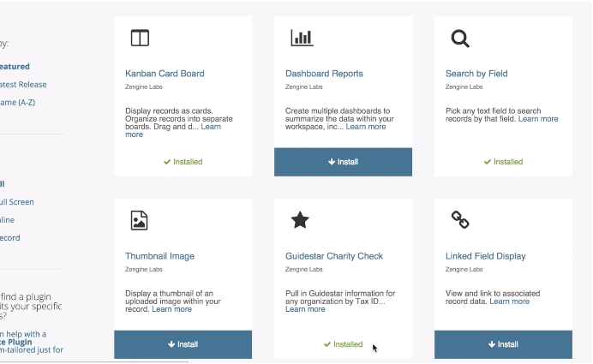
Task: Click Zengine Labs under Linked Field Display
Action: (x=464, y=269)
